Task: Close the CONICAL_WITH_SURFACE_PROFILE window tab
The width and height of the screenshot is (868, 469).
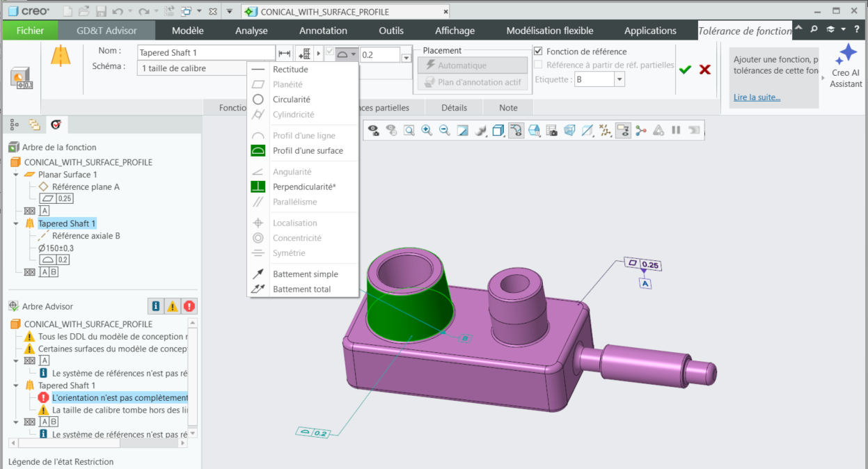Action: 445,12
